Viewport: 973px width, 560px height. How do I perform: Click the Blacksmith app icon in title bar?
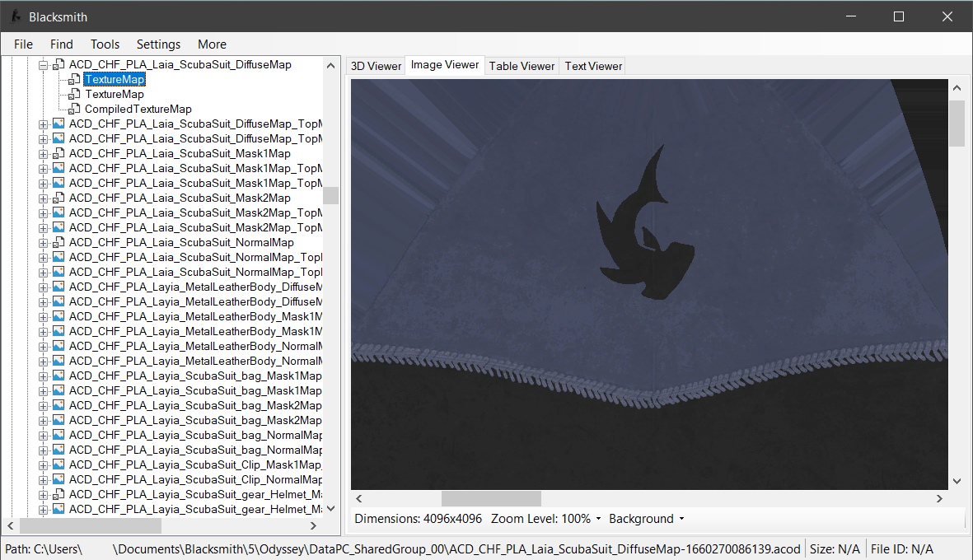16,16
